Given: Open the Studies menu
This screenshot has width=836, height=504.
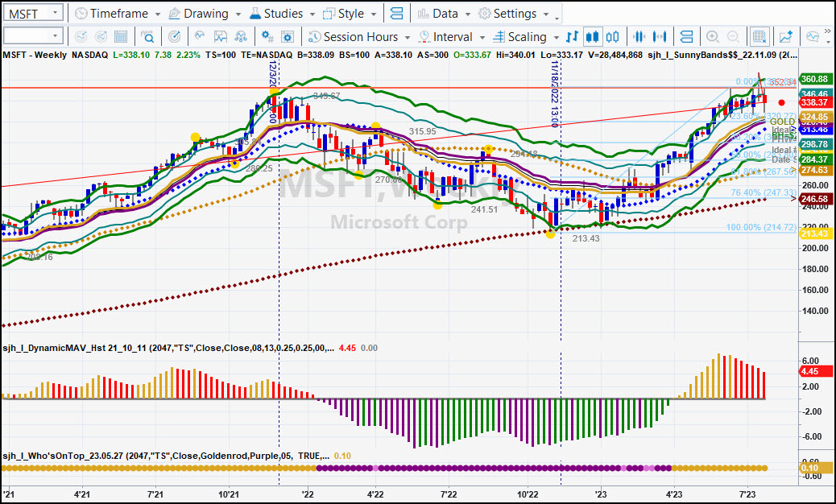Looking at the screenshot, I should click(x=282, y=14).
